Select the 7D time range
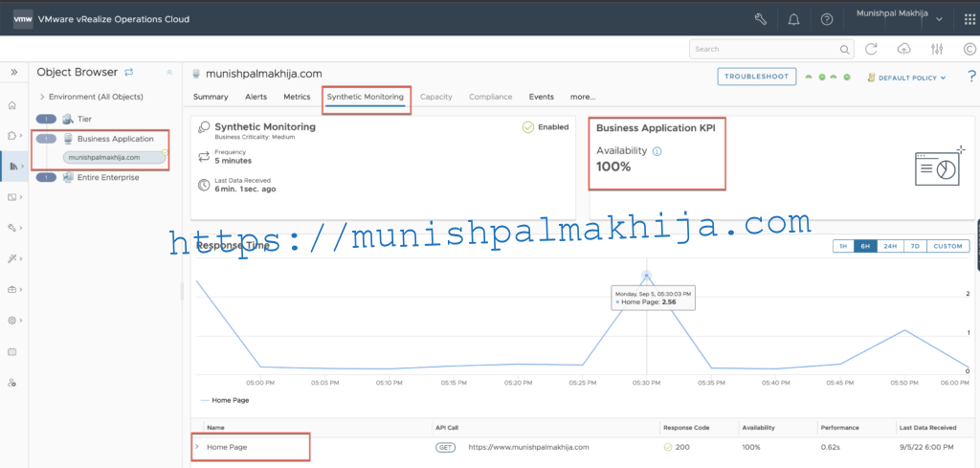The width and height of the screenshot is (980, 468). pos(915,246)
